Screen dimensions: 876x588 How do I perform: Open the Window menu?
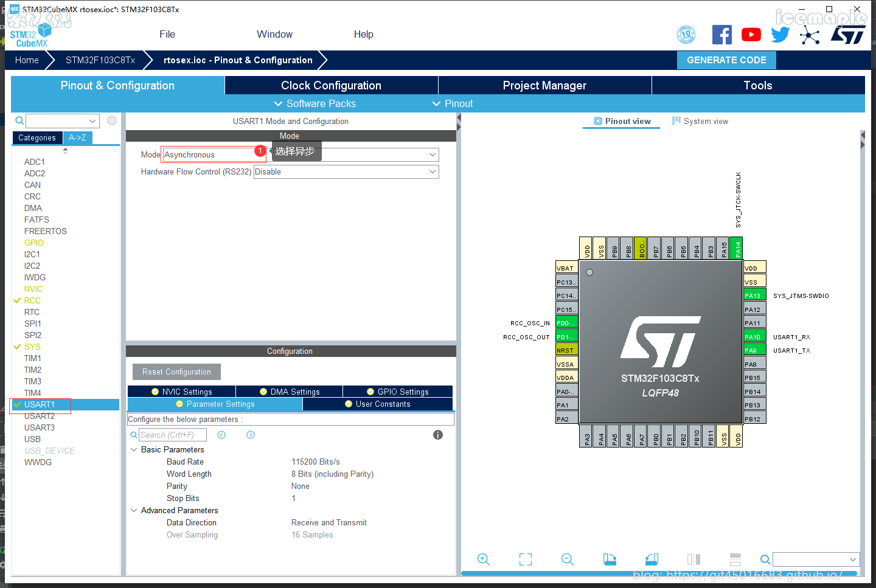(274, 35)
